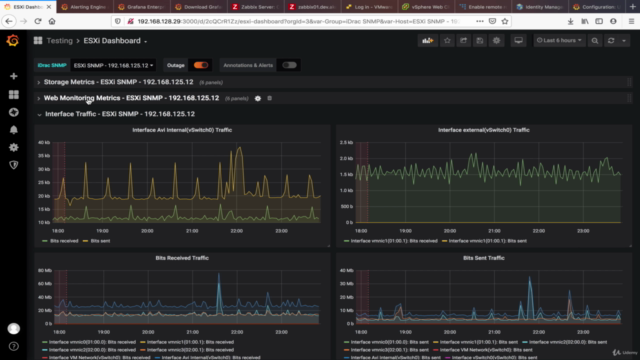Toggle the Outage switch off
The height and width of the screenshot is (360, 640).
[x=201, y=65]
